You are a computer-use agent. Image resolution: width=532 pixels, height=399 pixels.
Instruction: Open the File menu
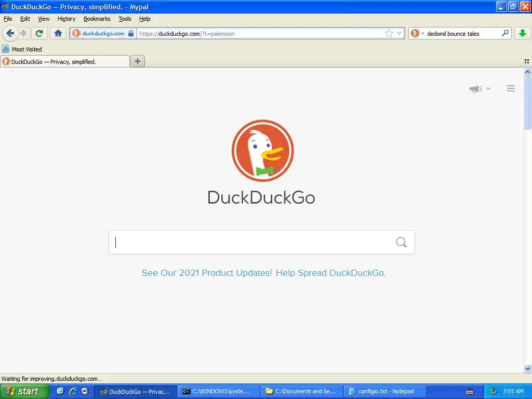click(x=8, y=19)
